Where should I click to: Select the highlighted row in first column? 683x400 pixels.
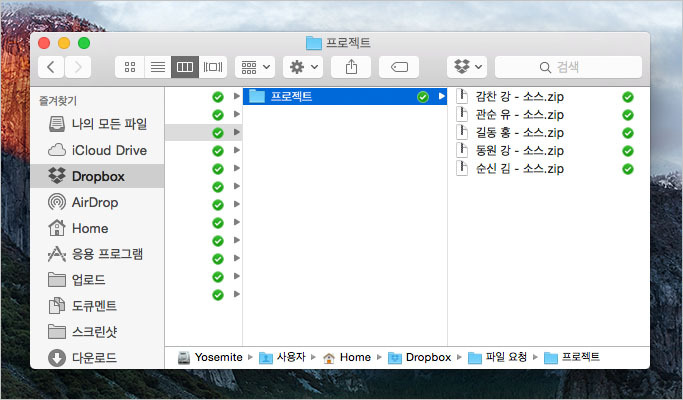(x=203, y=132)
